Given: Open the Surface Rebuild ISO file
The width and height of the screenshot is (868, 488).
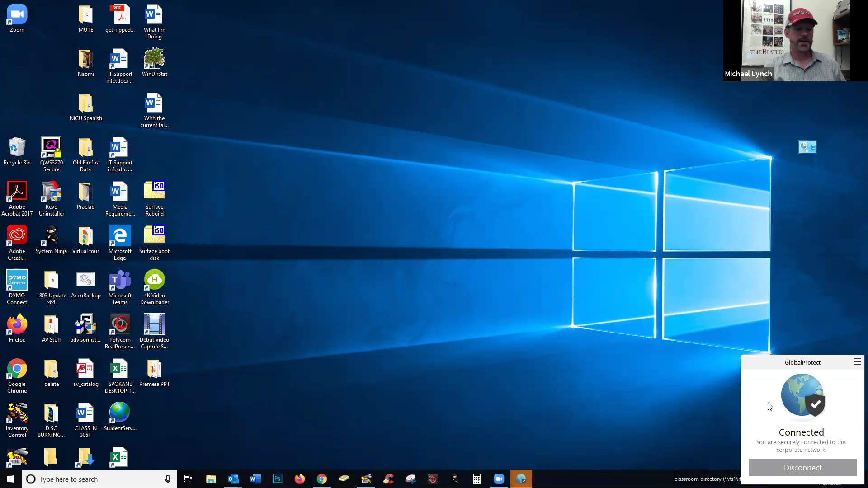Looking at the screenshot, I should click(x=155, y=199).
